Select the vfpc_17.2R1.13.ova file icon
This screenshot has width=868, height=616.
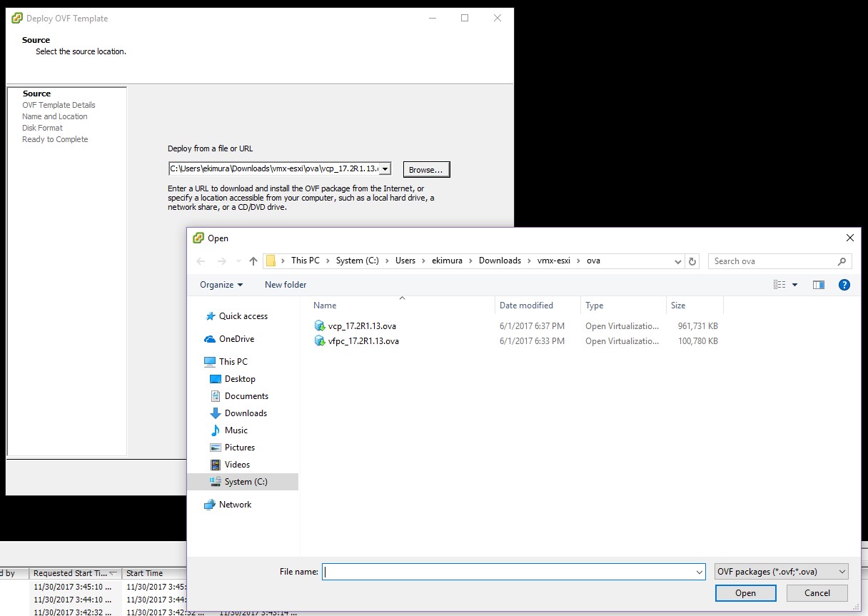coord(319,340)
